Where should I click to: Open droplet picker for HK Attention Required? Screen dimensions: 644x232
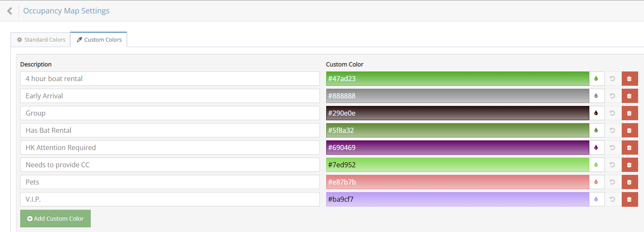tap(596, 148)
